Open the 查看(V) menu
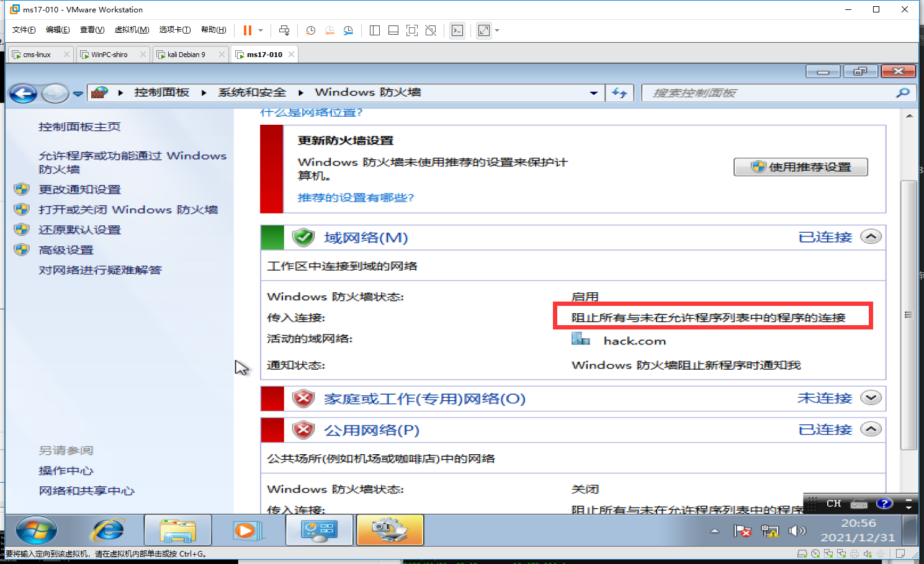 92,30
